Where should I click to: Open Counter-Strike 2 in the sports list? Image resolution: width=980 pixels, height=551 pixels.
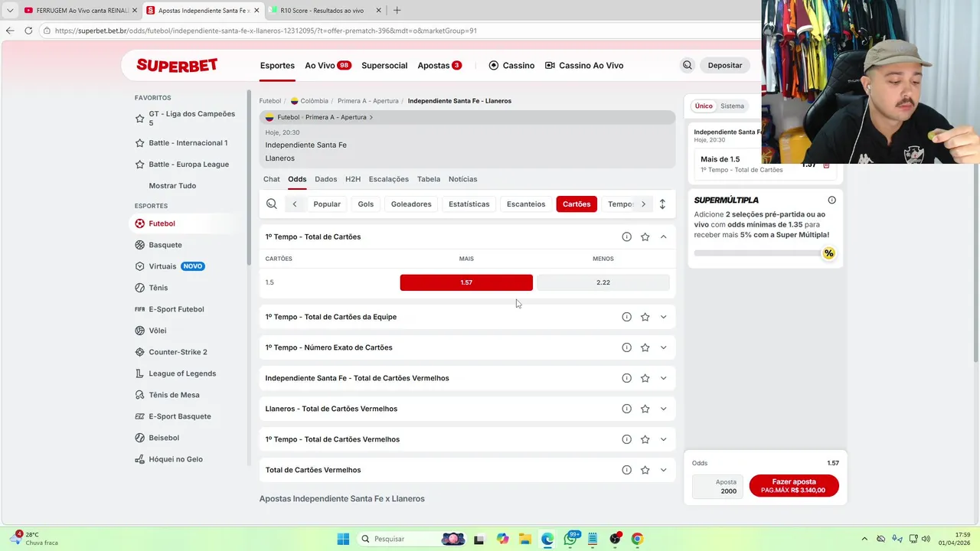(x=178, y=352)
